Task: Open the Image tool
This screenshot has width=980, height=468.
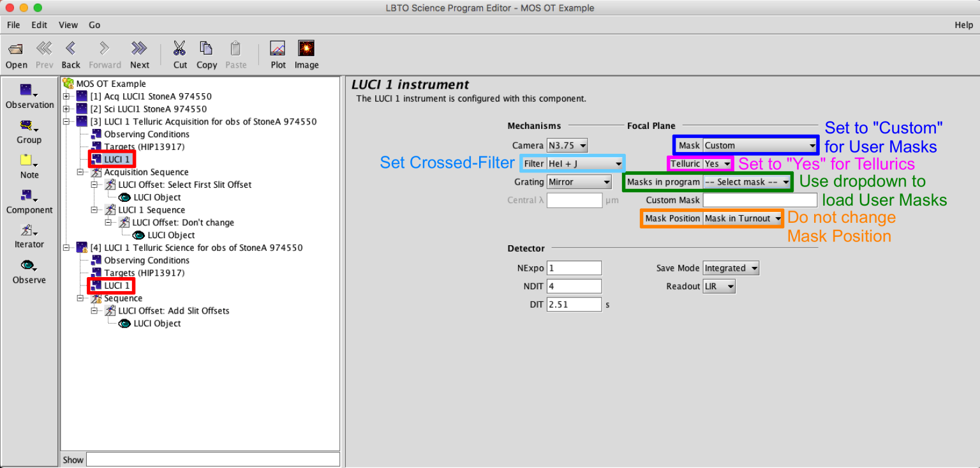Action: 306,49
